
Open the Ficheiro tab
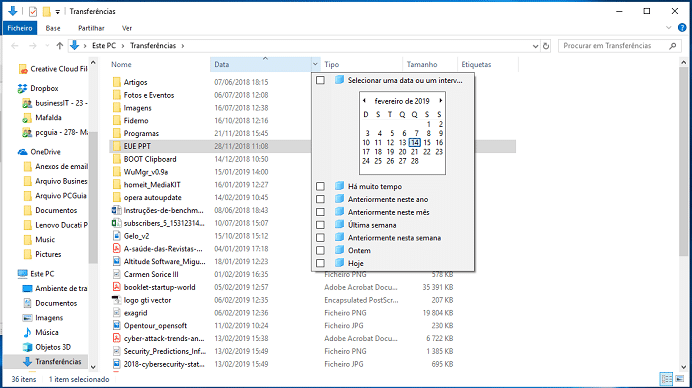[20, 28]
